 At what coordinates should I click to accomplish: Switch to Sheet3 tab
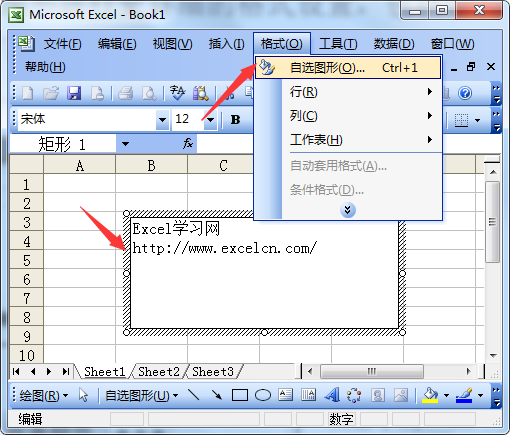click(x=213, y=371)
